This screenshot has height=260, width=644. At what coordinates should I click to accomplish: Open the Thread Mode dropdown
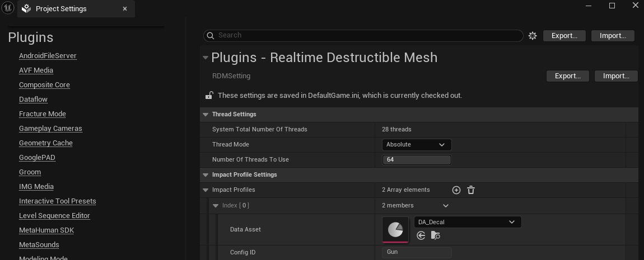click(x=416, y=144)
